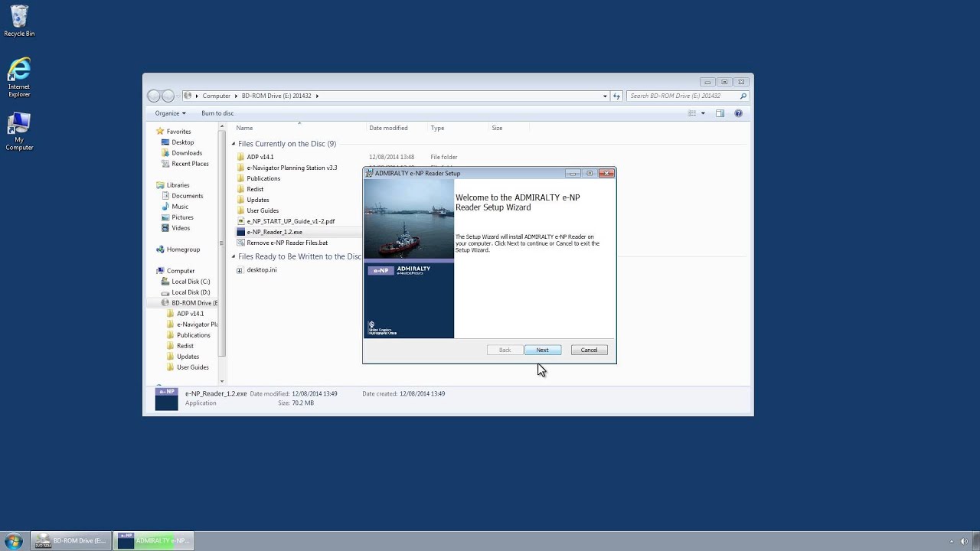Select Local Disk (C:) in sidebar
The width and height of the screenshot is (980, 551).
pyautogui.click(x=191, y=282)
